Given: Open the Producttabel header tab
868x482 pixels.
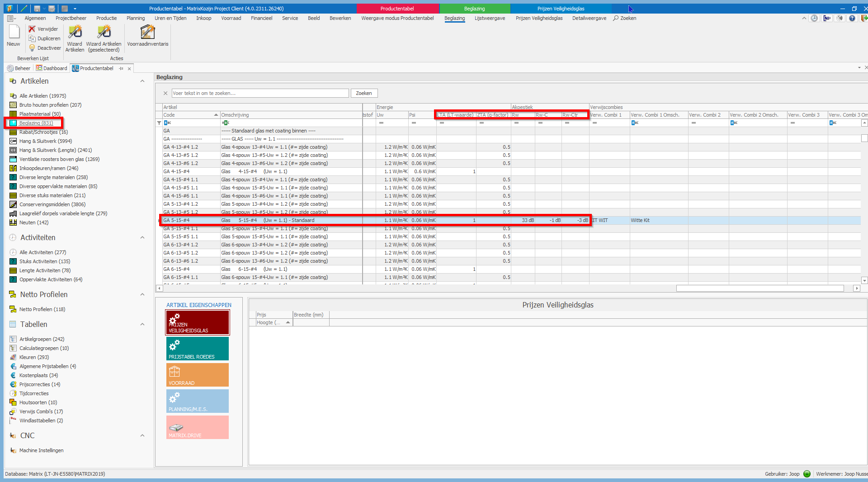Looking at the screenshot, I should pyautogui.click(x=397, y=9).
